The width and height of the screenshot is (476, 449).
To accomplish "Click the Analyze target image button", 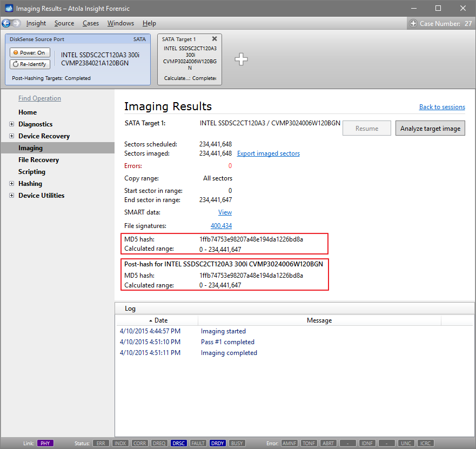I will [x=430, y=128].
